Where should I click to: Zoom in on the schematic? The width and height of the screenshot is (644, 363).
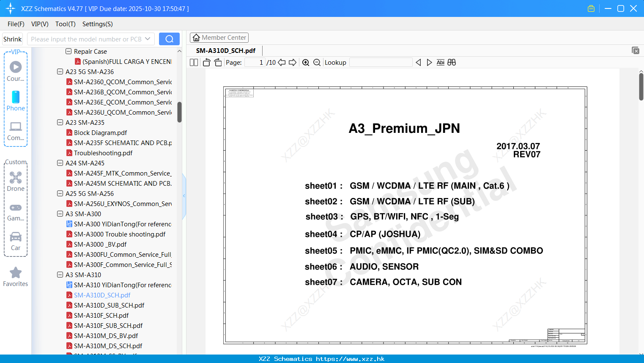306,63
